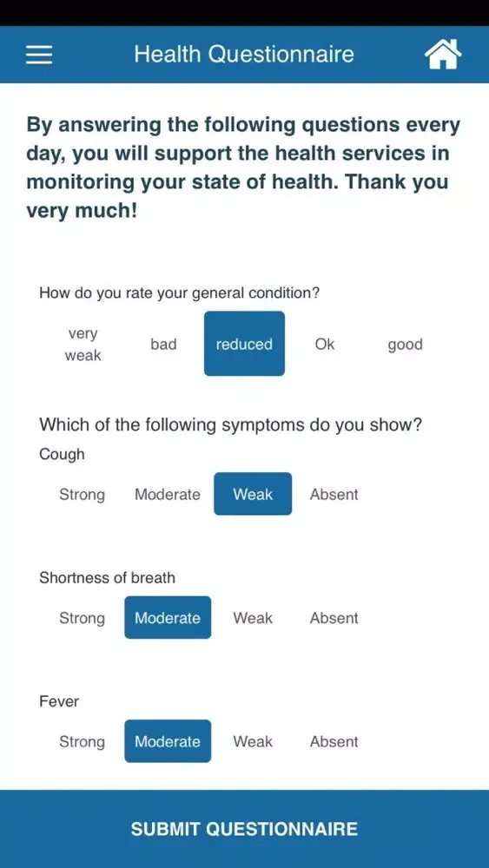The height and width of the screenshot is (868, 489).
Task: Select Moderate for Fever
Action: (168, 740)
